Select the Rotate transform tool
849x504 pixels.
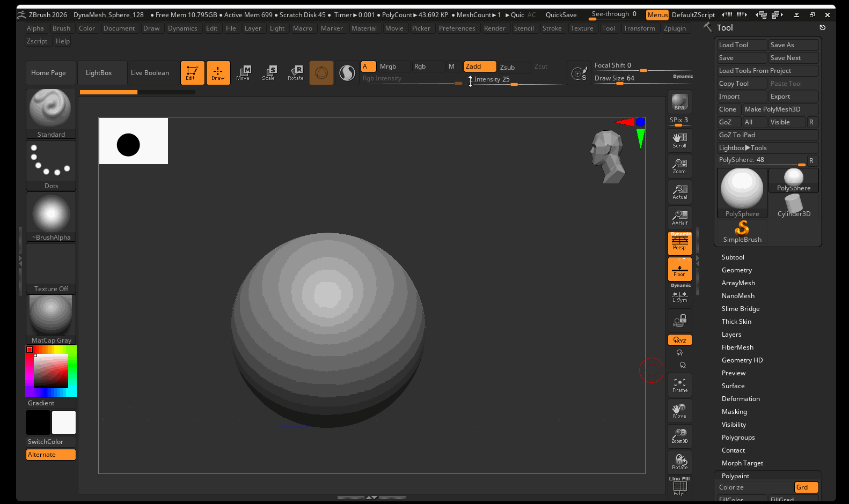coord(295,73)
